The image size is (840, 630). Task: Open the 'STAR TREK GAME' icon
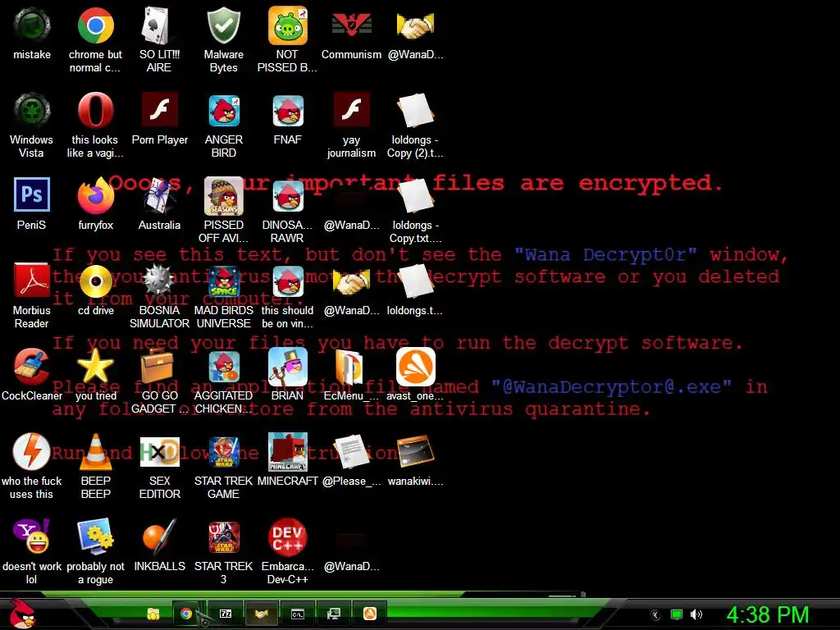tap(223, 452)
